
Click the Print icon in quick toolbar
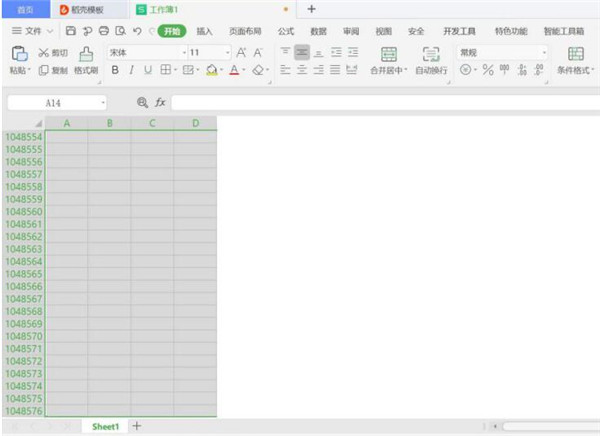click(104, 31)
